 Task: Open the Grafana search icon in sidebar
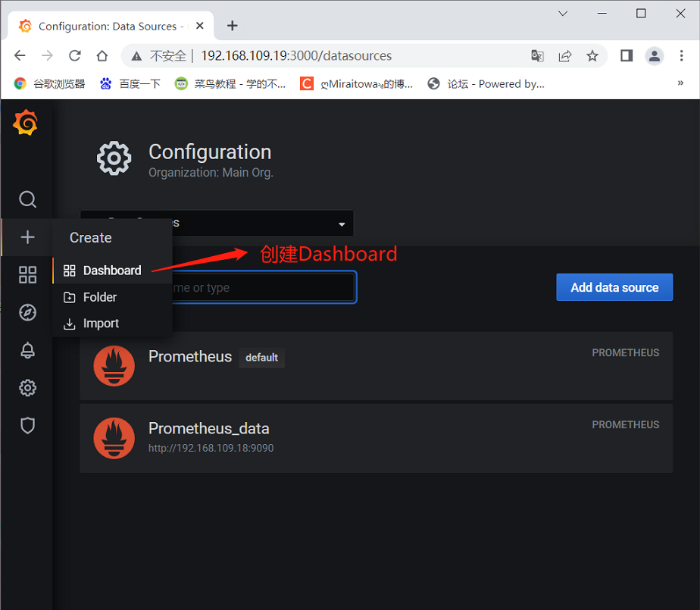(27, 199)
